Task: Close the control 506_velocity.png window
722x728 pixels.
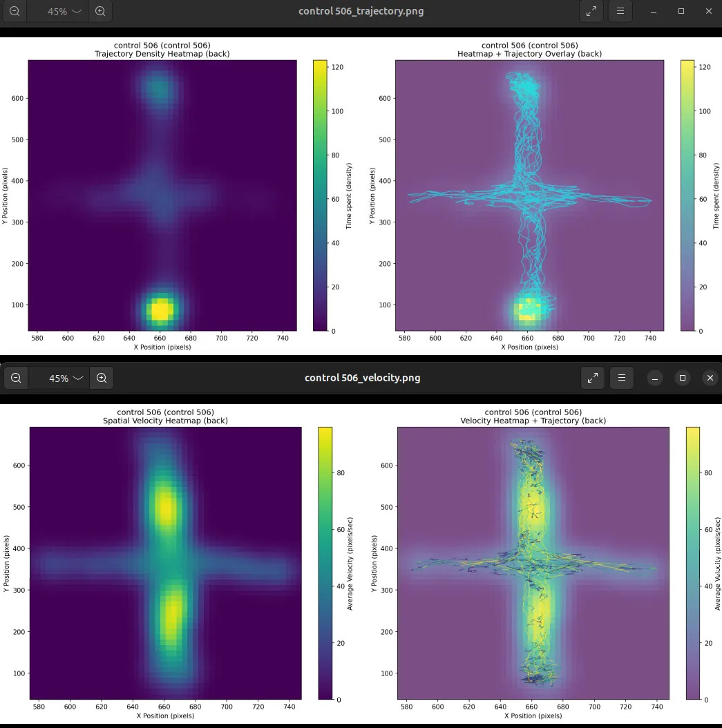Action: (710, 378)
